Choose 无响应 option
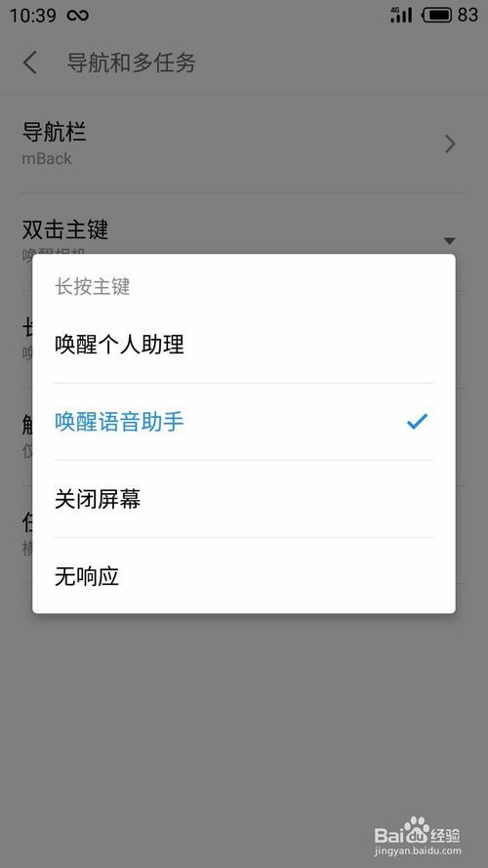488x868 pixels. [244, 576]
